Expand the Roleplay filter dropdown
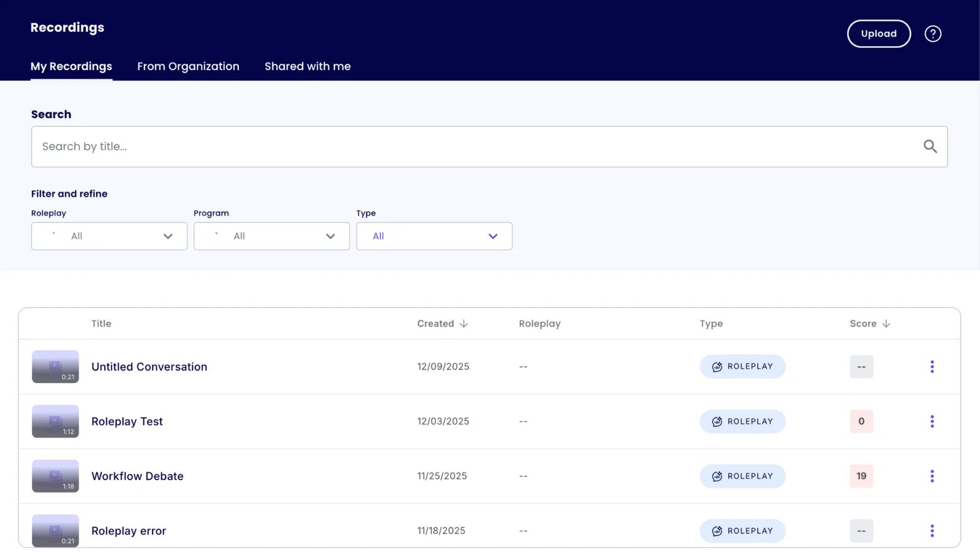 [109, 236]
